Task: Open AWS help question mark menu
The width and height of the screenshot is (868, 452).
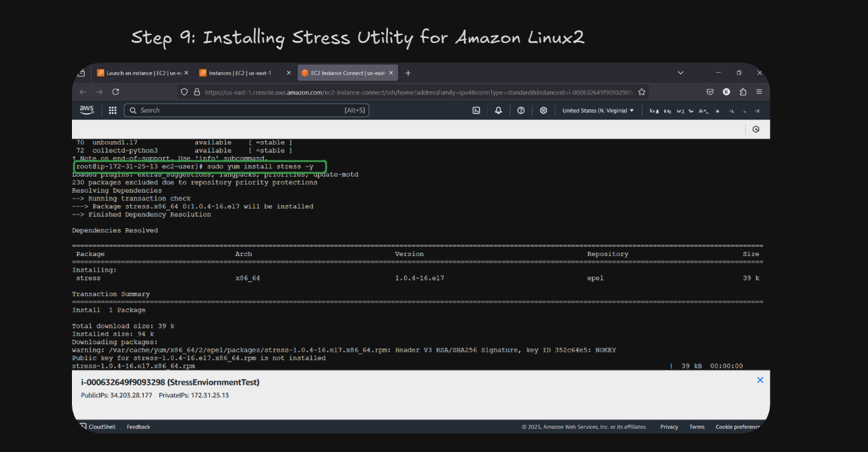Action: click(x=521, y=110)
